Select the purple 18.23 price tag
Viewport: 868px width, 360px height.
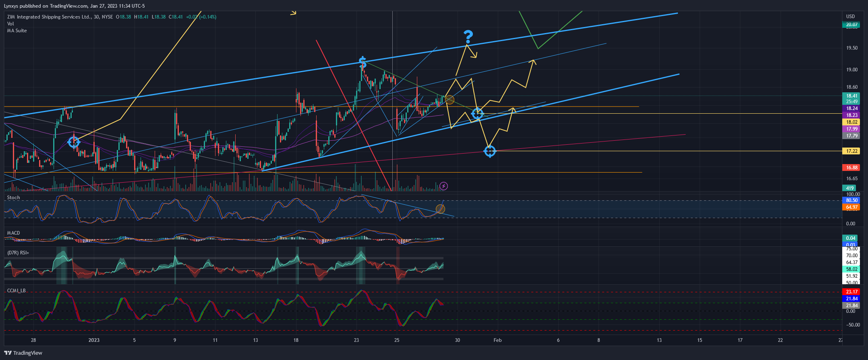click(x=851, y=115)
